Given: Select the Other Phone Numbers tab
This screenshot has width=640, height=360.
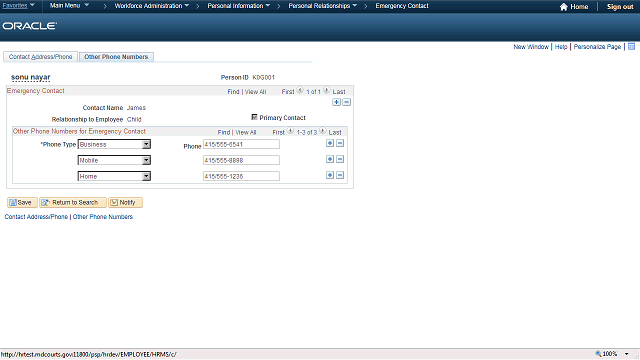Looking at the screenshot, I should point(116,57).
